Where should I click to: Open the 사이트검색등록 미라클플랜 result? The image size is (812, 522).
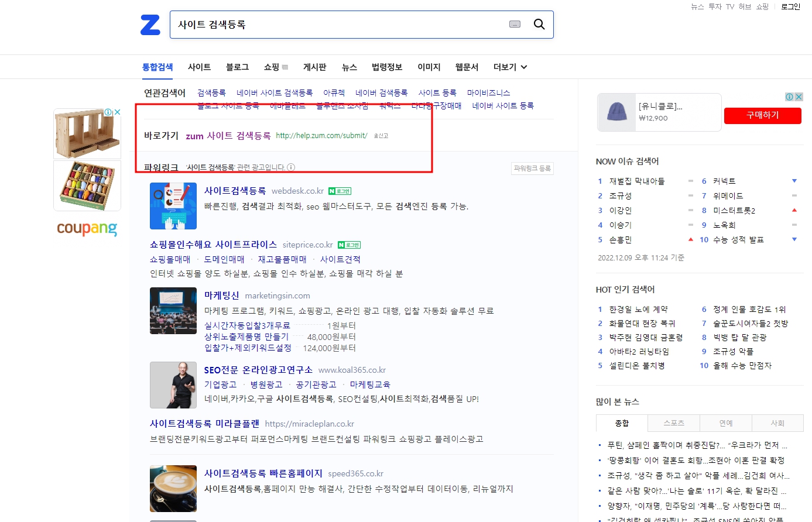pos(204,424)
